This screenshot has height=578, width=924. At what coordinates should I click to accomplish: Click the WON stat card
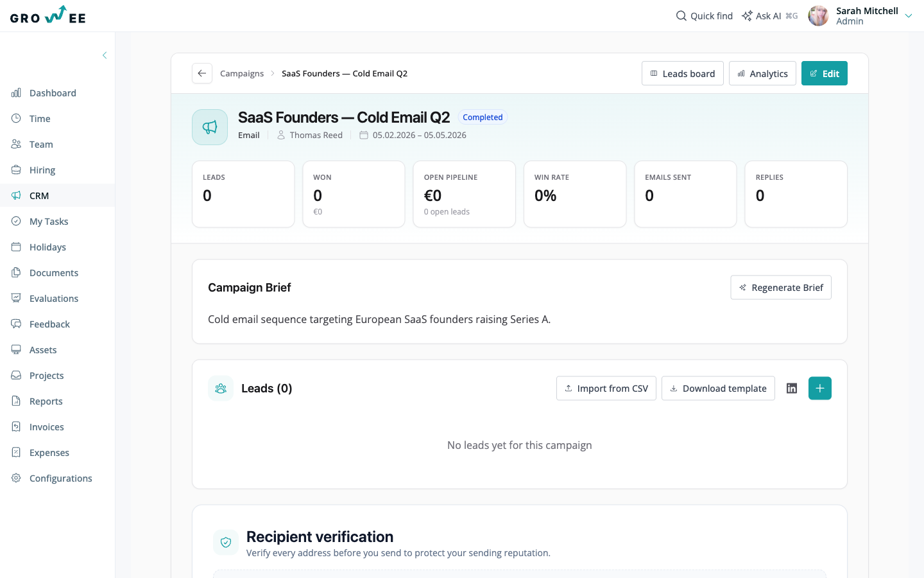tap(354, 194)
